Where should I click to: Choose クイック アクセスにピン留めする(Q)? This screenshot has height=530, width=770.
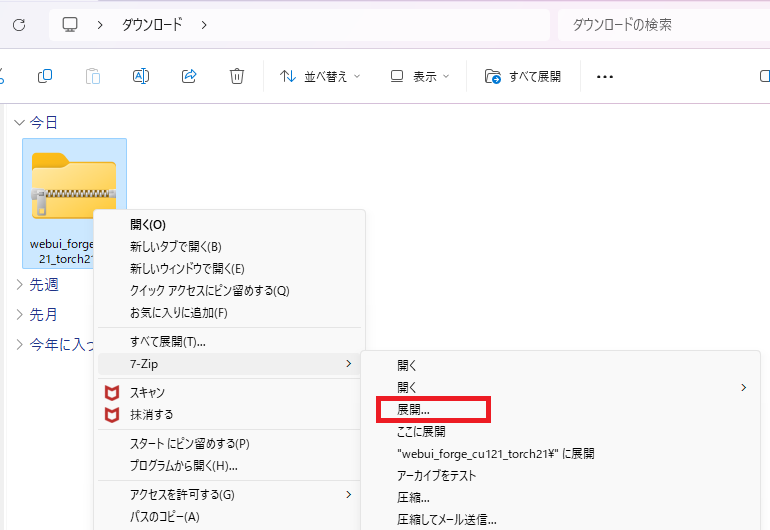pyautogui.click(x=229, y=291)
